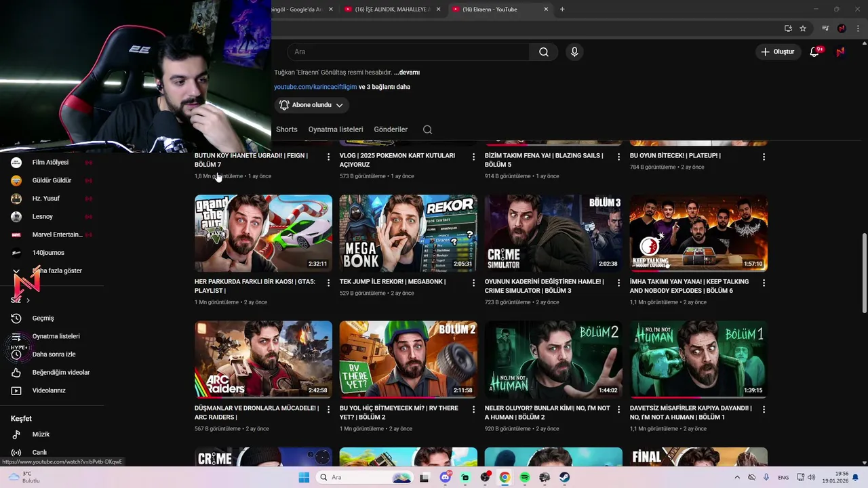Click the YouTube search magnifier button
This screenshot has height=488, width=868.
point(544,52)
